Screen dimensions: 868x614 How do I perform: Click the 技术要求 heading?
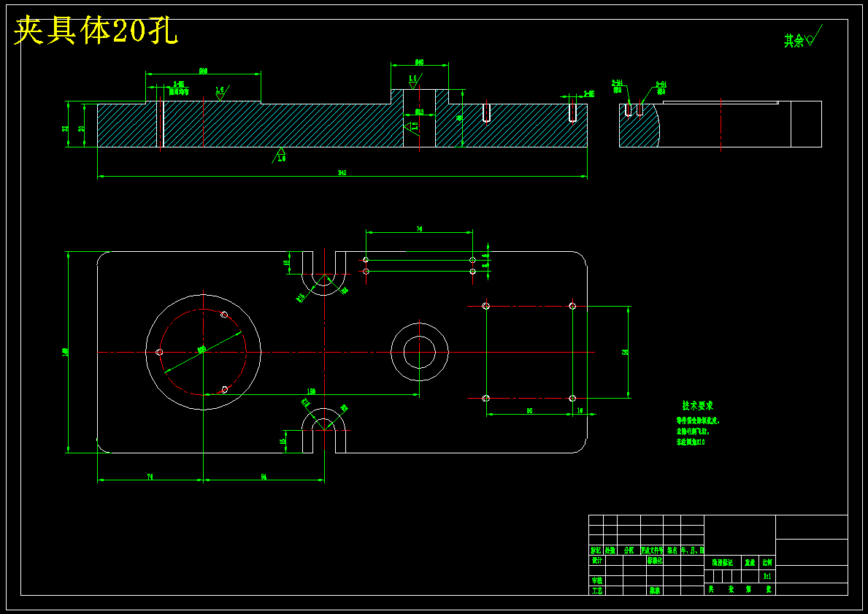point(697,406)
